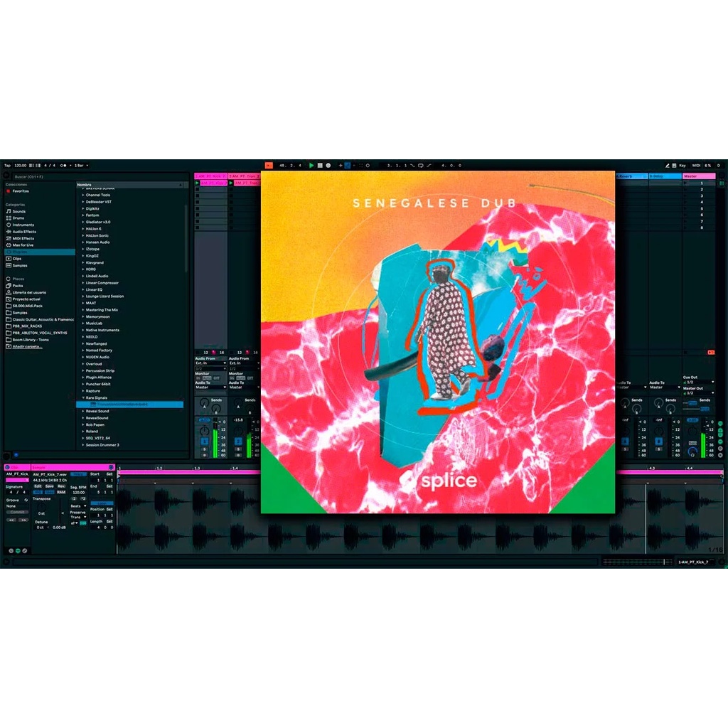Select the MIDI Effects category
Screen dimensions: 728x728
[x=23, y=238]
